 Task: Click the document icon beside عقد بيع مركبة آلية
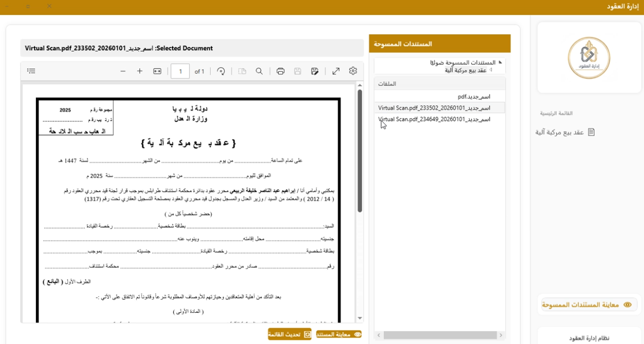(591, 132)
